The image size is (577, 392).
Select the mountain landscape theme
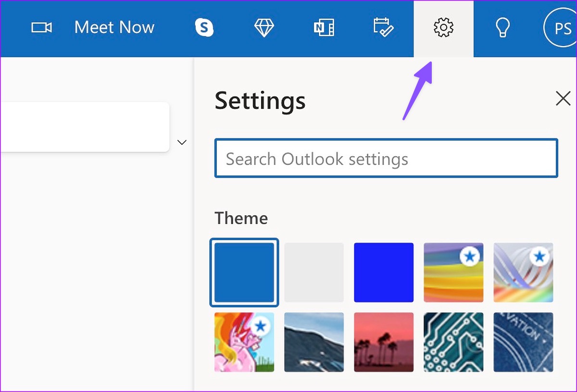(x=314, y=342)
